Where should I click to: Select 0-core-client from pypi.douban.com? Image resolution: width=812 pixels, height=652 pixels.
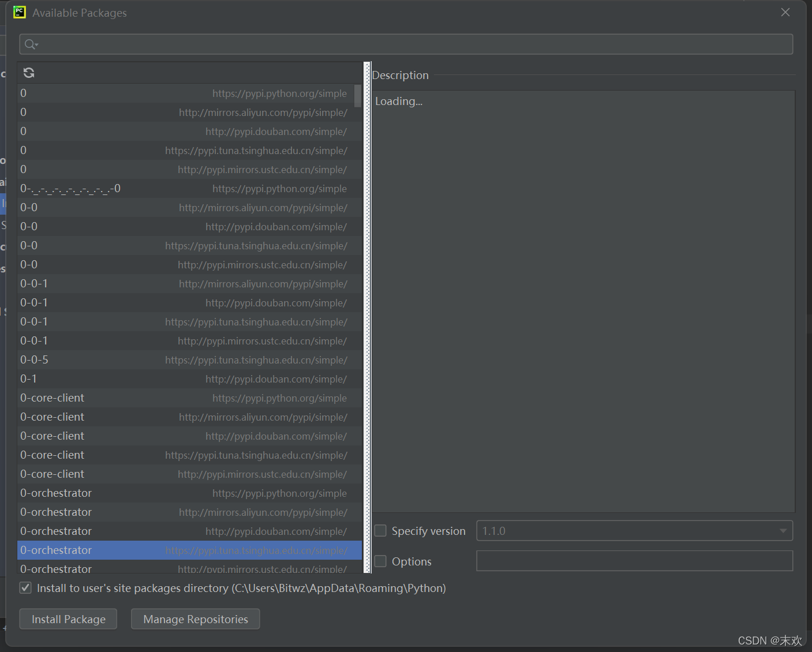click(x=190, y=436)
